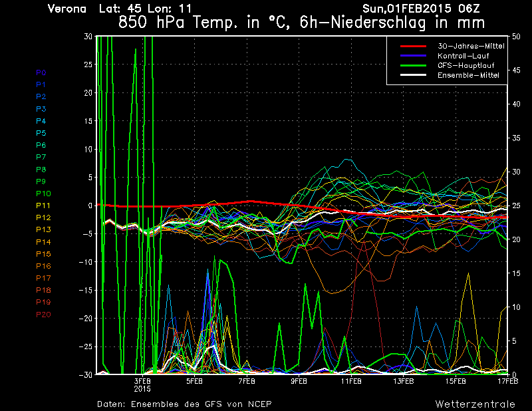Click the P20 ensemble member label
532x411 pixels.
pos(43,314)
